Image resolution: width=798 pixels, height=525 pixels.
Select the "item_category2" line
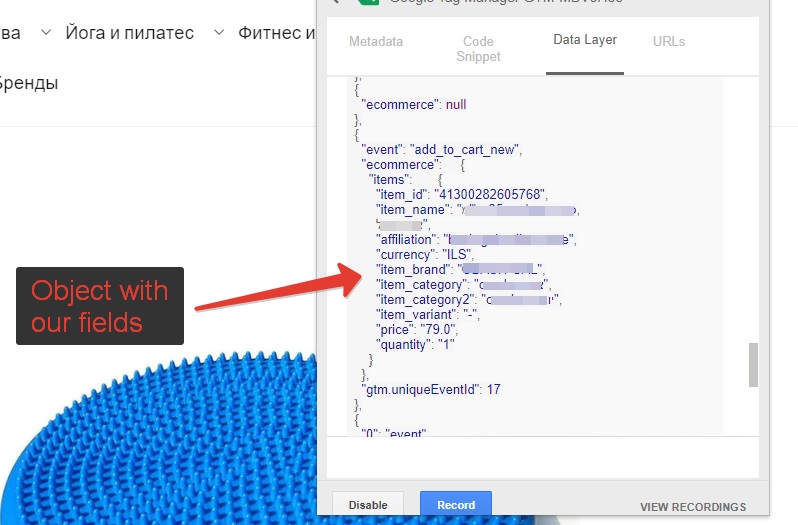468,299
